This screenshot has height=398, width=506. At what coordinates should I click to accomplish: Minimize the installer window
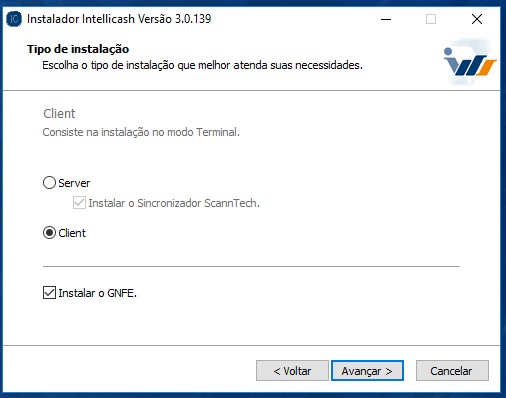tap(386, 19)
